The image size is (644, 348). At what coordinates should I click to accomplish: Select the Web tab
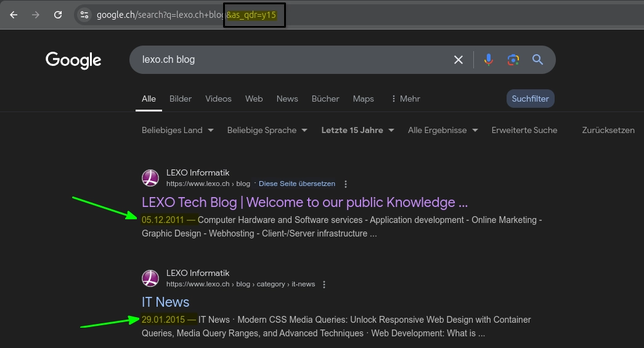[254, 99]
